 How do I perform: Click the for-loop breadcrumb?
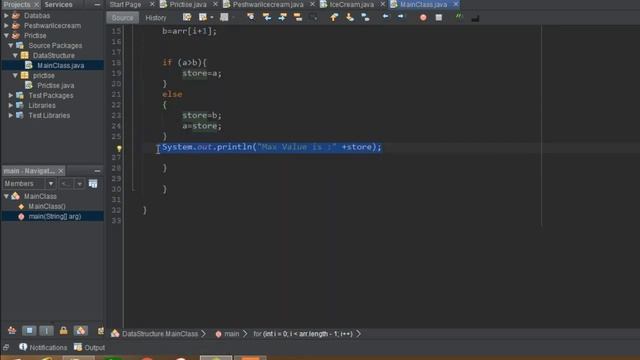[x=302, y=334]
